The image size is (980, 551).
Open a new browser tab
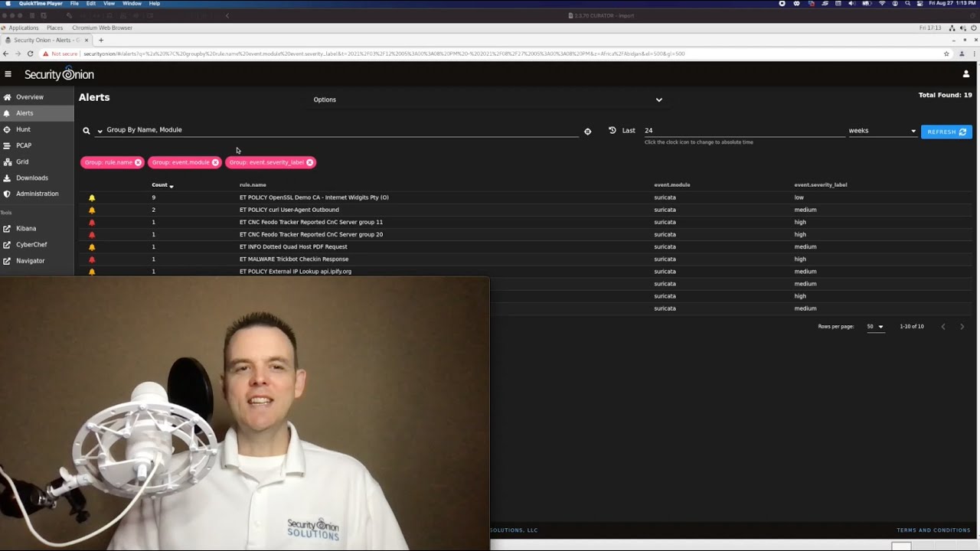coord(100,40)
